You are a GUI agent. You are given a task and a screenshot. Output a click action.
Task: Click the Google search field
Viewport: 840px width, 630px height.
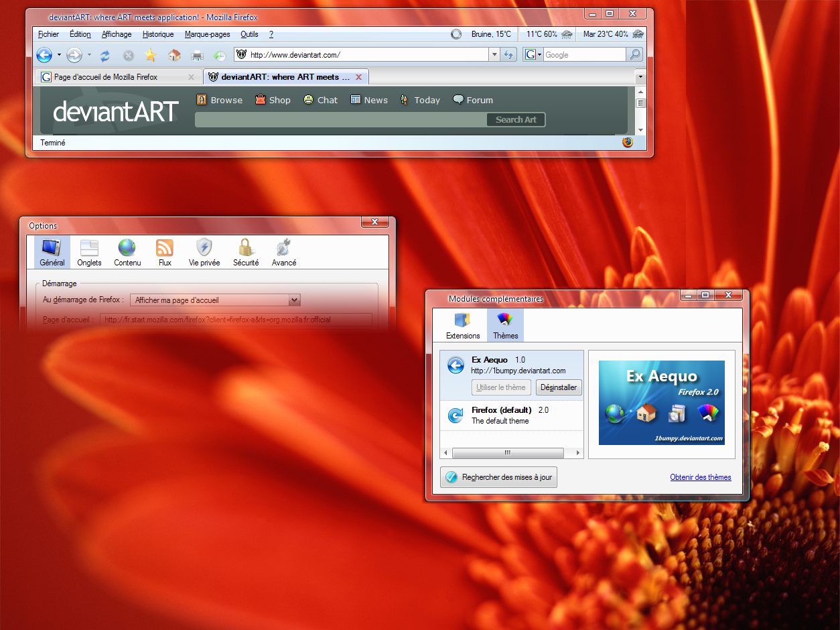click(x=585, y=55)
